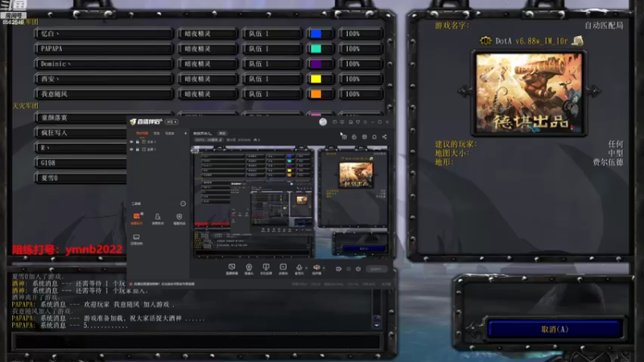Open the shield tool in the toolbox
This screenshot has width=644, height=362.
(x=179, y=218)
